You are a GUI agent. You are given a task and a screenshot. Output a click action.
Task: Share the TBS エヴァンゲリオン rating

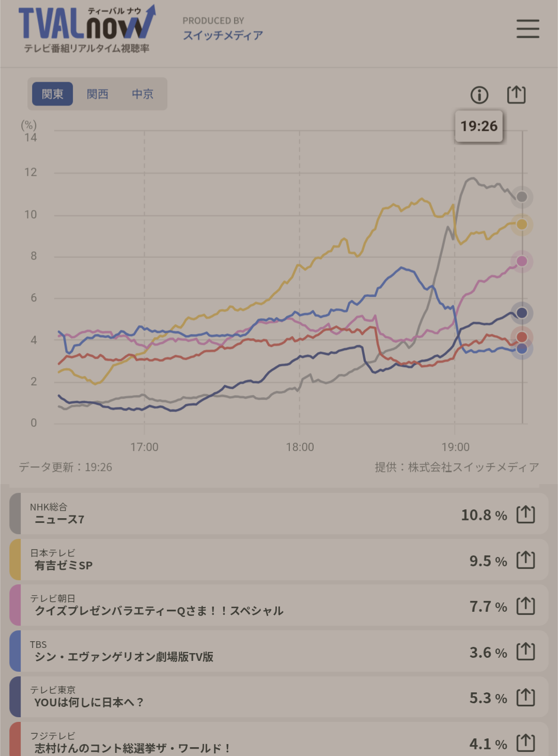coord(525,652)
